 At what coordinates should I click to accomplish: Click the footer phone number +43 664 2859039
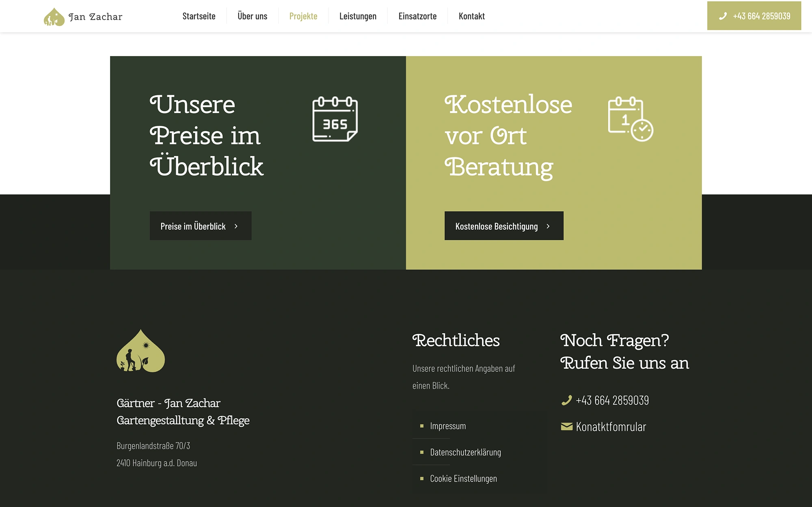pyautogui.click(x=612, y=400)
